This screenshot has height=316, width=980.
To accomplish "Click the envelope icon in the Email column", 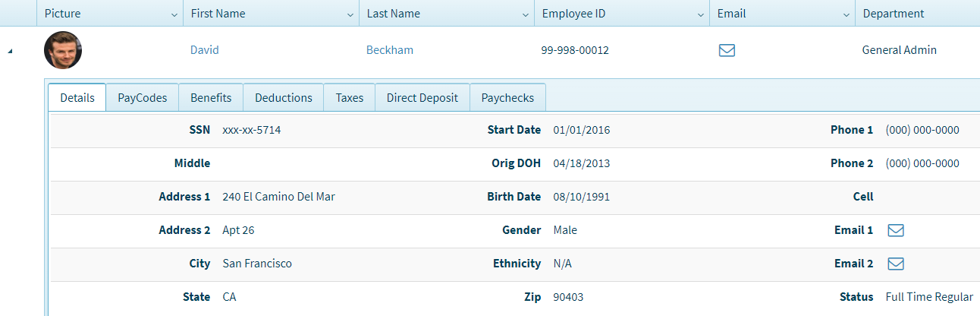I will 727,51.
